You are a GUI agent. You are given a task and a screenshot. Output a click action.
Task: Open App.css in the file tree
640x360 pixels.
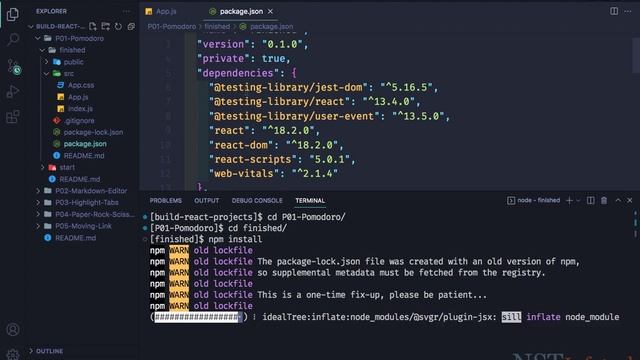click(x=81, y=85)
